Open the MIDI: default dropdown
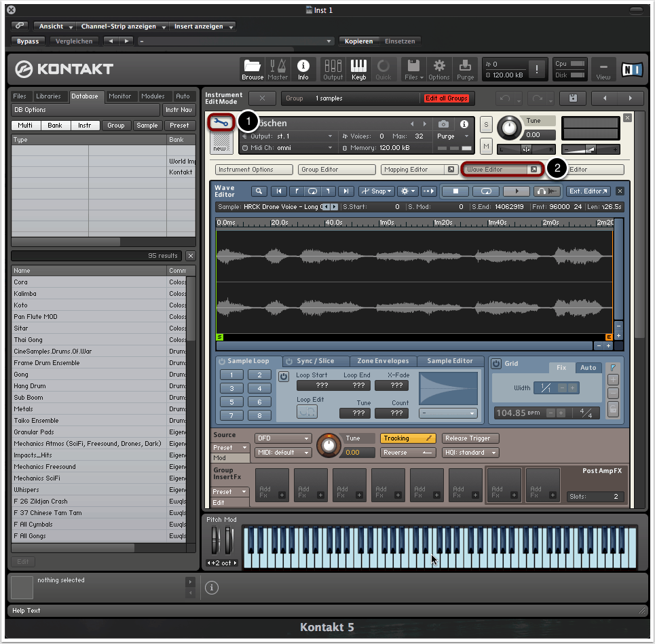 (282, 453)
